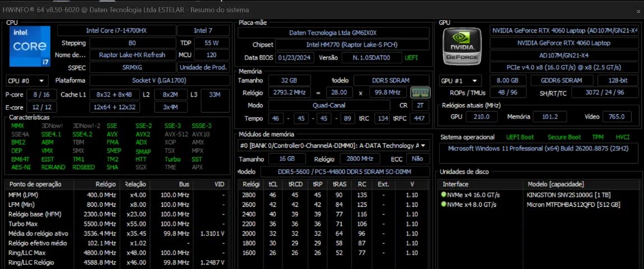Click the green status icon for Micron drive

(444, 204)
